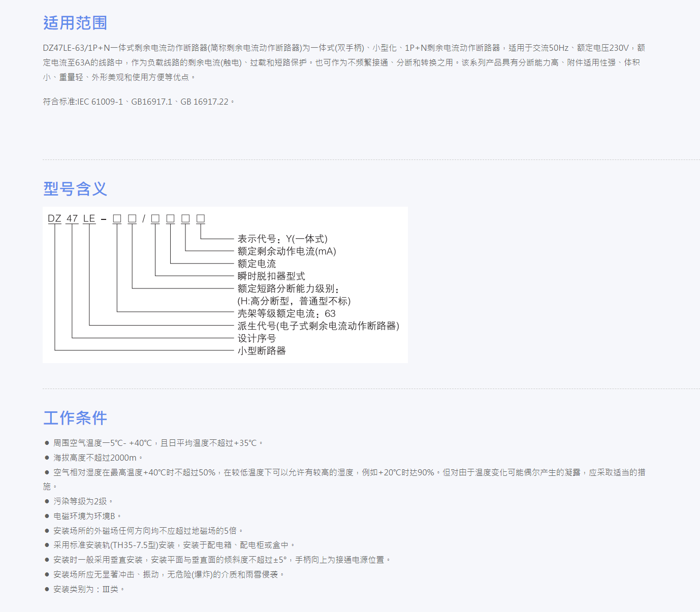Click the 表示代号：Y(一体式) diagram label
The image size is (700, 612).
point(282,239)
